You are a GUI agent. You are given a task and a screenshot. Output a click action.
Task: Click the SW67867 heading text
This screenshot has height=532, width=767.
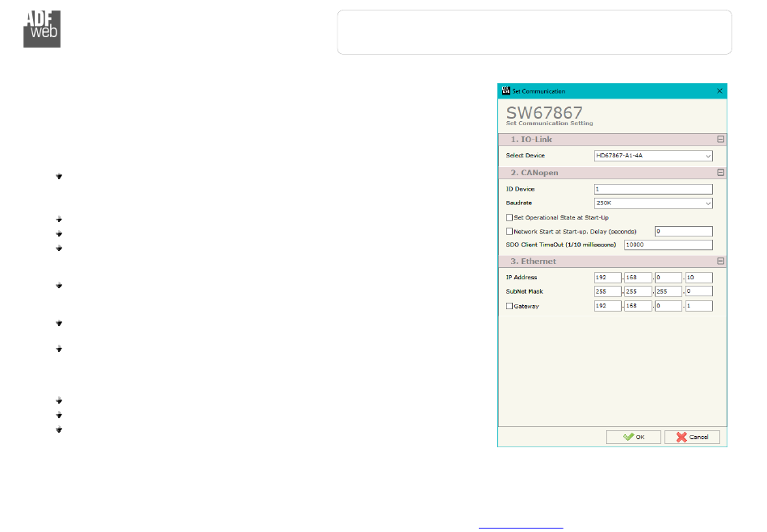pos(544,112)
